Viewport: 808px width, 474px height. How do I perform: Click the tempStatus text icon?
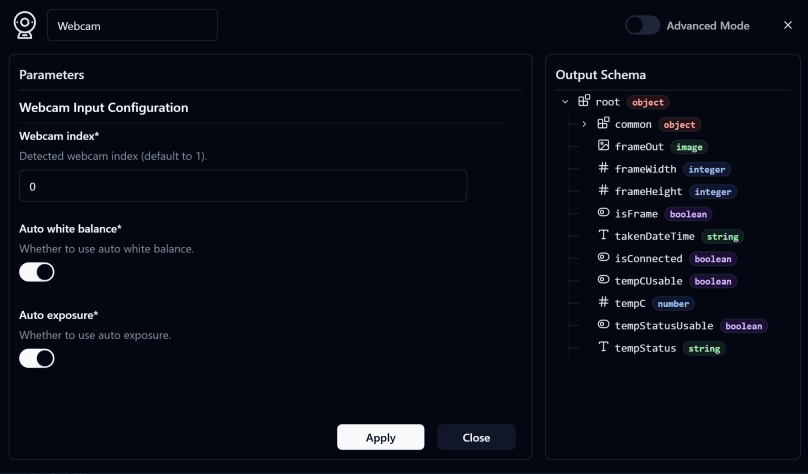(x=603, y=347)
